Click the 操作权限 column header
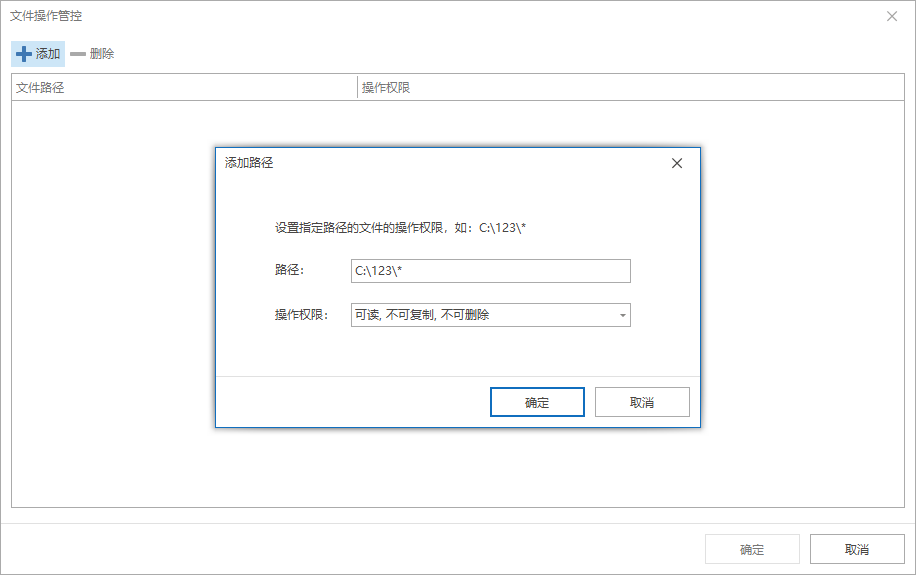916x575 pixels. tap(631, 88)
